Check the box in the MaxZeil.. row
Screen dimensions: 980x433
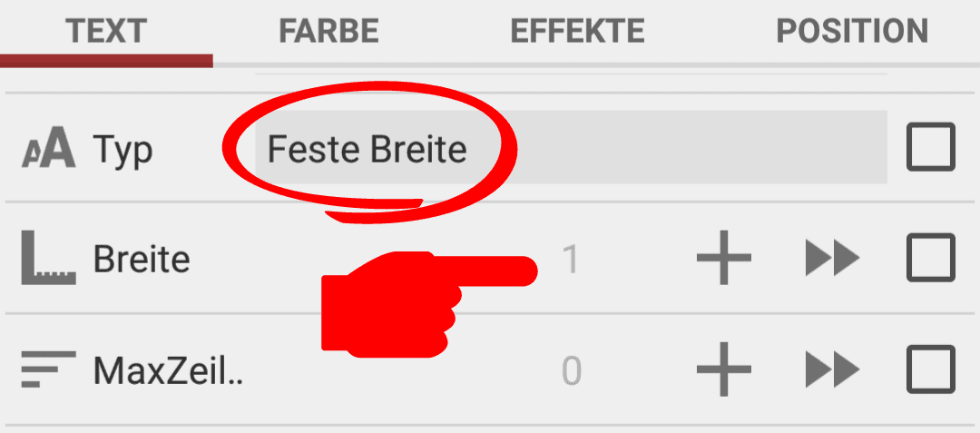tap(931, 369)
